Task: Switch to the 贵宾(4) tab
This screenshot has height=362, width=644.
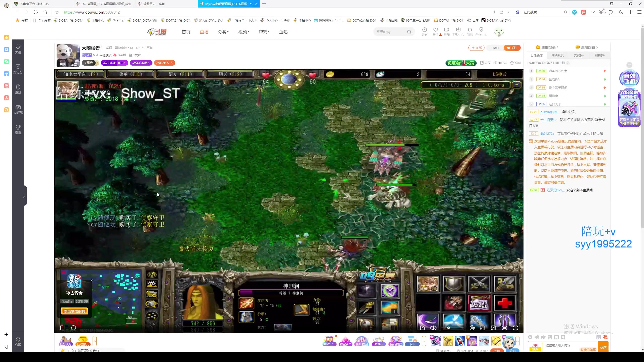Action: [578, 55]
